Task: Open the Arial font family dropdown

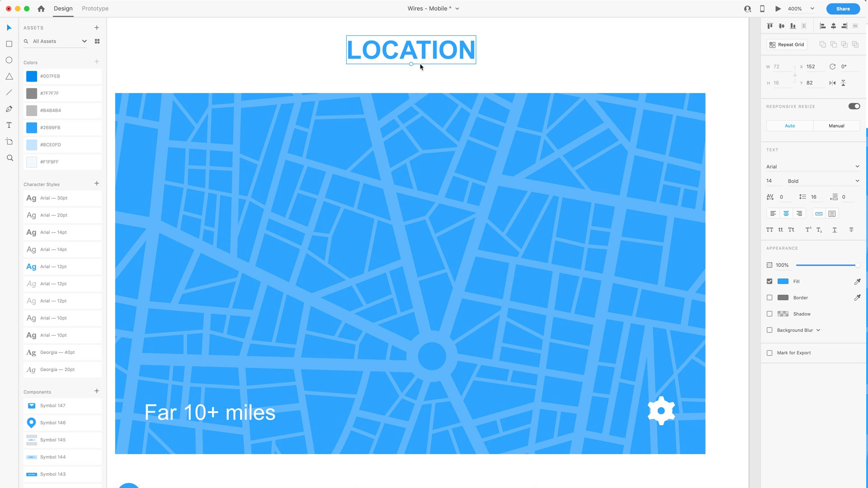Action: tap(813, 167)
